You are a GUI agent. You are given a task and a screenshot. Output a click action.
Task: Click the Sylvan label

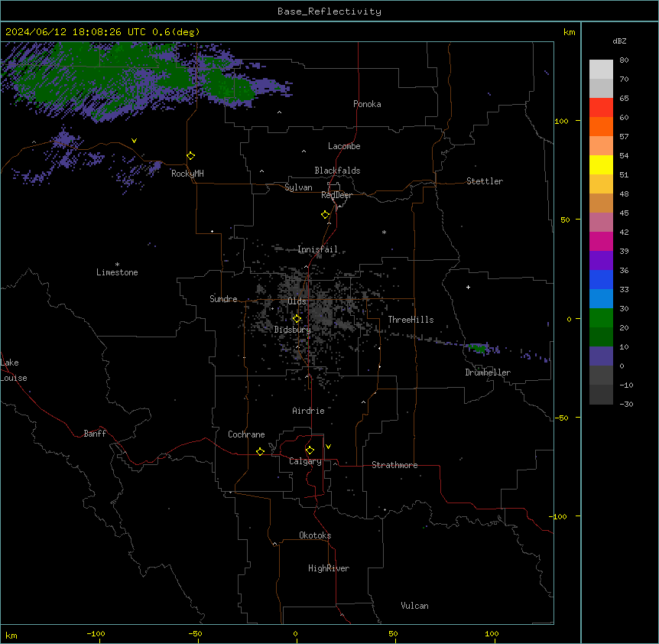[298, 187]
